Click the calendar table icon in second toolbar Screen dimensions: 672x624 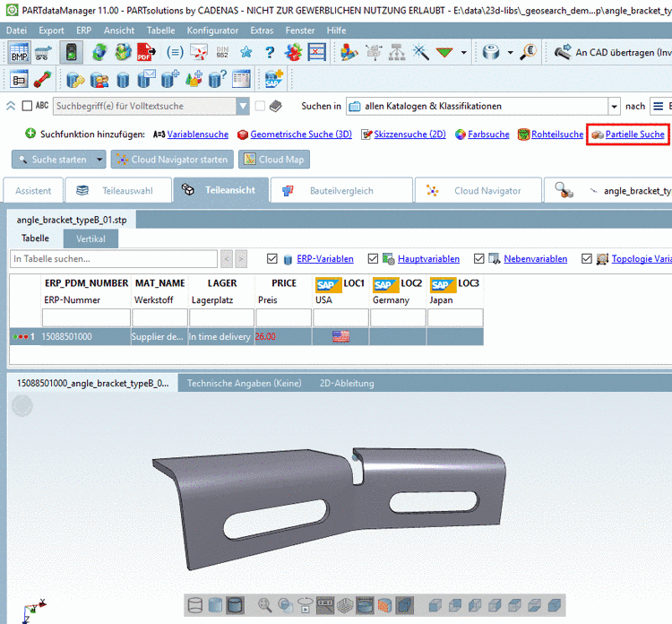click(x=241, y=79)
